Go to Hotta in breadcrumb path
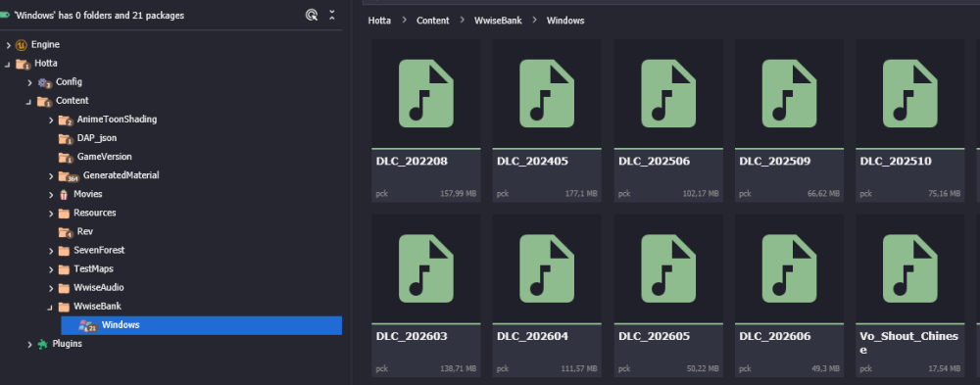The height and width of the screenshot is (385, 980). (379, 21)
